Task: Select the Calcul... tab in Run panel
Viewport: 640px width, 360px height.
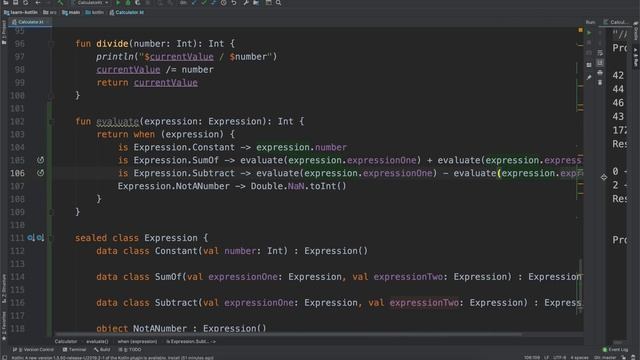Action: tap(616, 22)
